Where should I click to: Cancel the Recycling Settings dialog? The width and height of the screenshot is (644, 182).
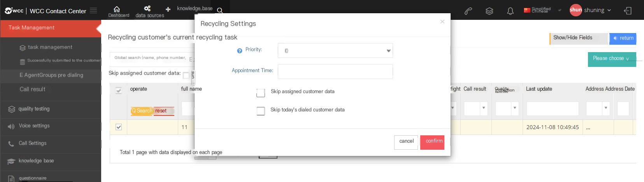point(406,142)
